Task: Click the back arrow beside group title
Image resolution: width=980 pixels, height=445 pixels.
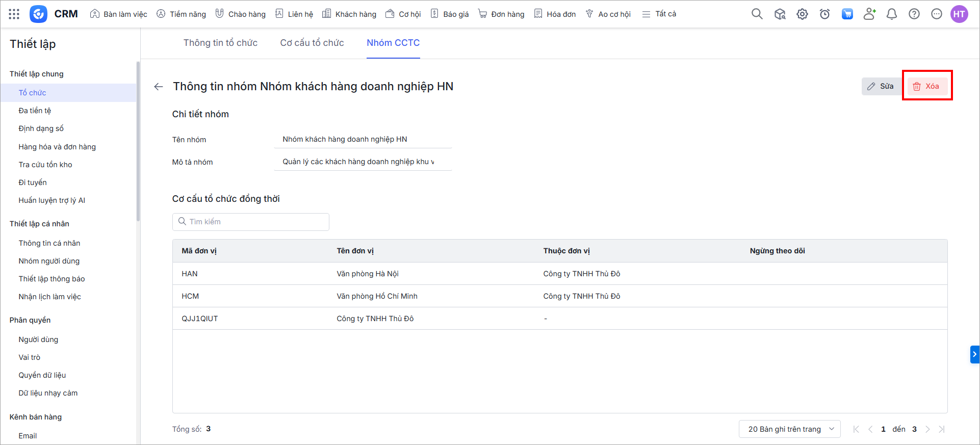Action: click(x=159, y=87)
